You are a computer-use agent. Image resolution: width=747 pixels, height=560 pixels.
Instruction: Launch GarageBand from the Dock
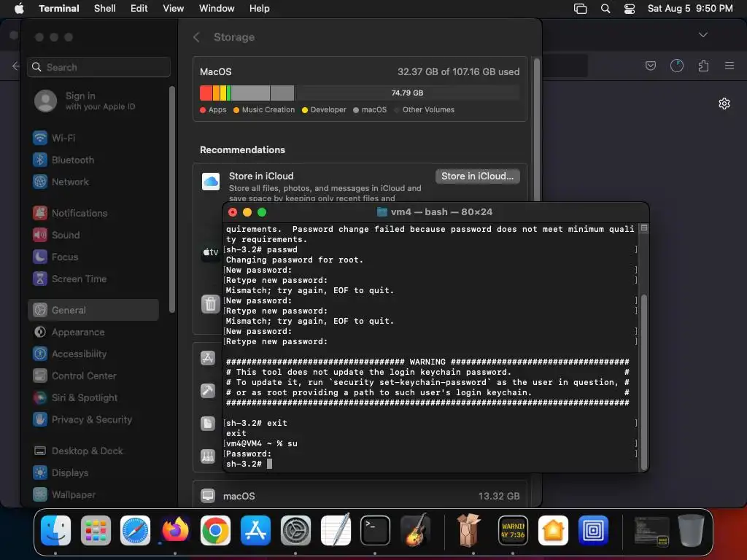click(415, 531)
